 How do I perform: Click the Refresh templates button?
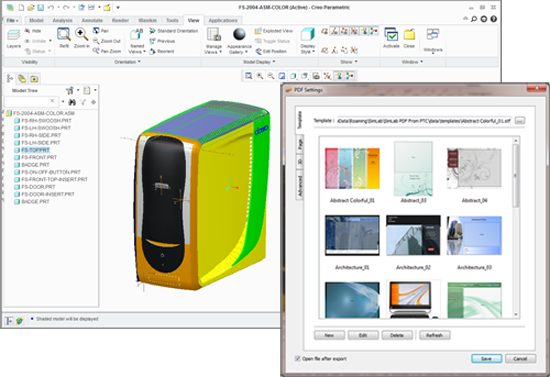[x=434, y=335]
